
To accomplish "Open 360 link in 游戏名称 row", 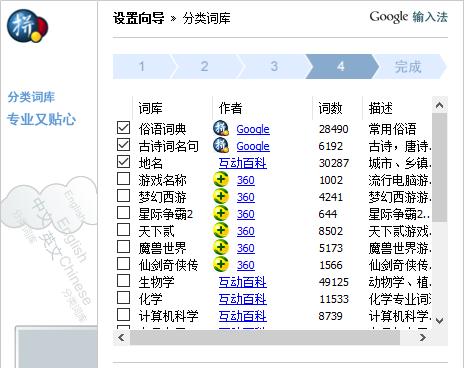I will (x=246, y=180).
